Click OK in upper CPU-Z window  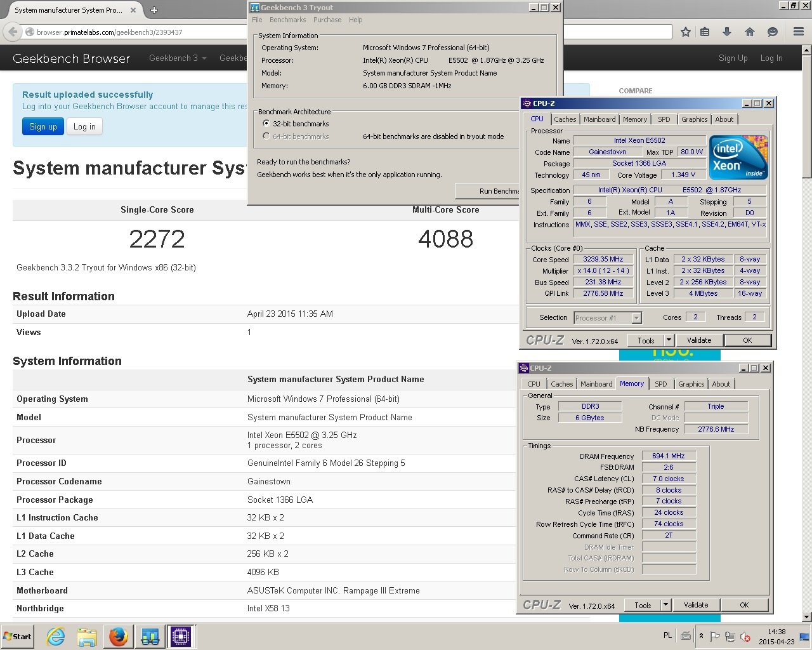tap(747, 340)
